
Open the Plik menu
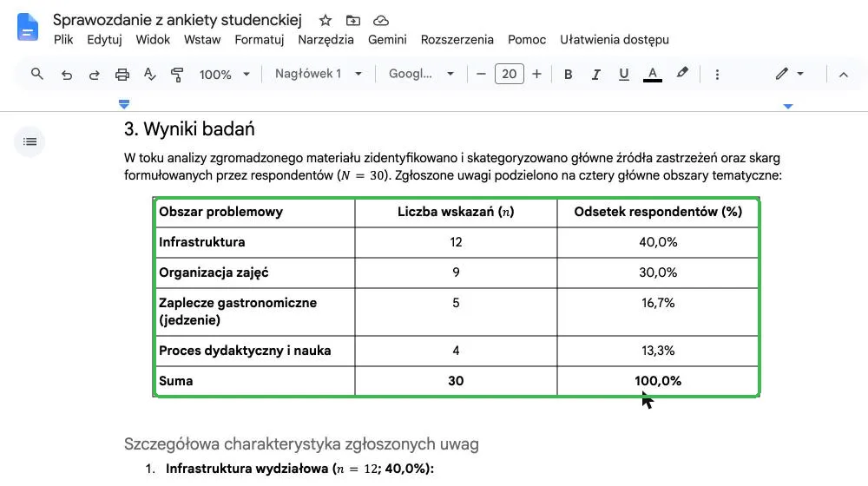(63, 40)
